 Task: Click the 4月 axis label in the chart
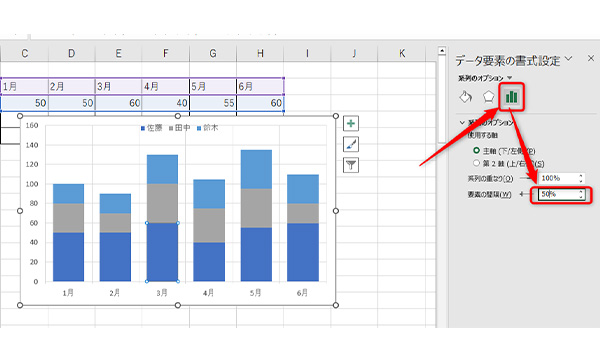click(209, 293)
